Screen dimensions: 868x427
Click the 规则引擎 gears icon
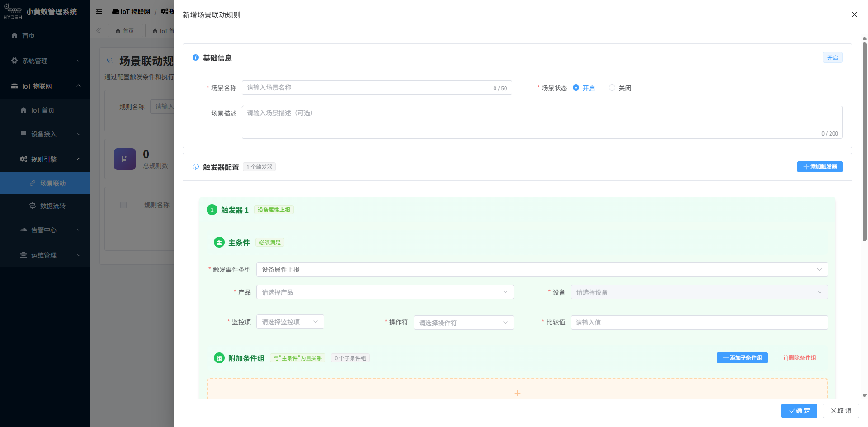24,159
